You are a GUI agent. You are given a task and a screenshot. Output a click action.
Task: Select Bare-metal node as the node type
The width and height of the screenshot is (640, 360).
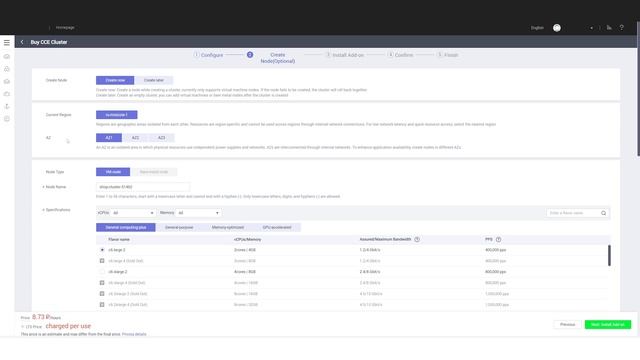(x=153, y=172)
